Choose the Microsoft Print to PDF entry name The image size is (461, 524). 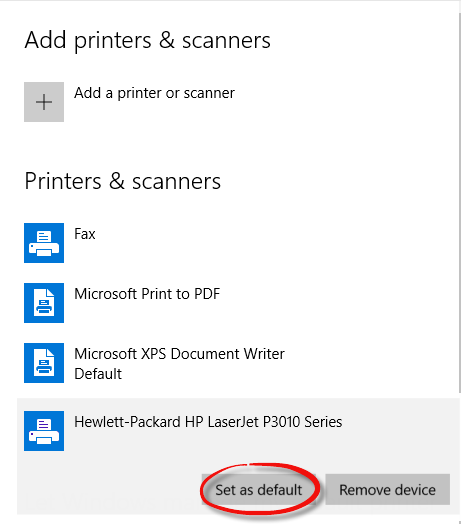coord(147,294)
